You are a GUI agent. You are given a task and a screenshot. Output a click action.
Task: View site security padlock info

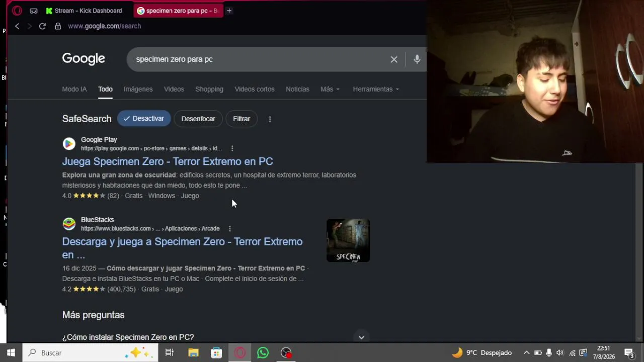point(58,26)
